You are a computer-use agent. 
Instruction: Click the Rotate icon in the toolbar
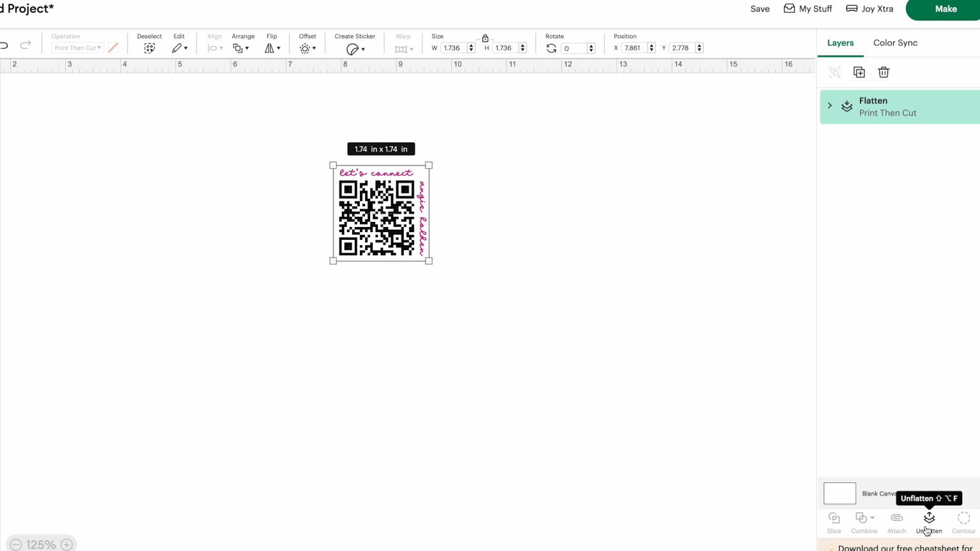click(551, 48)
